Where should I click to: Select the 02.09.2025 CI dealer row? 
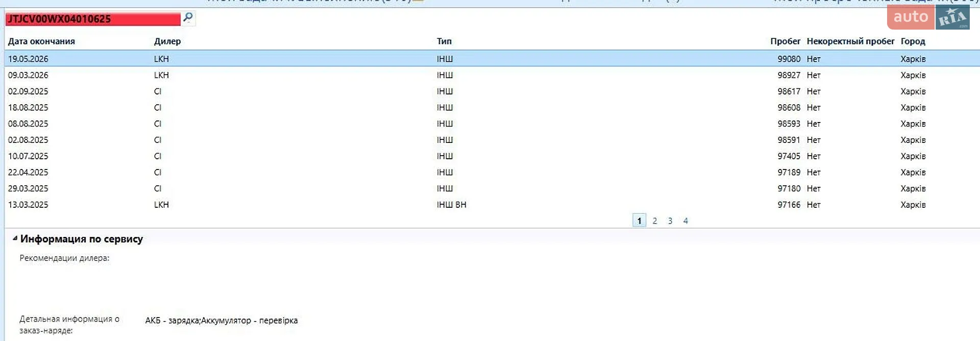tap(492, 91)
